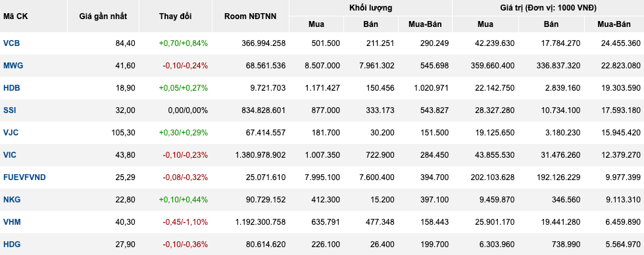Sort by Mua-Bán under Giá trị
The height and width of the screenshot is (255, 644).
(614, 24)
